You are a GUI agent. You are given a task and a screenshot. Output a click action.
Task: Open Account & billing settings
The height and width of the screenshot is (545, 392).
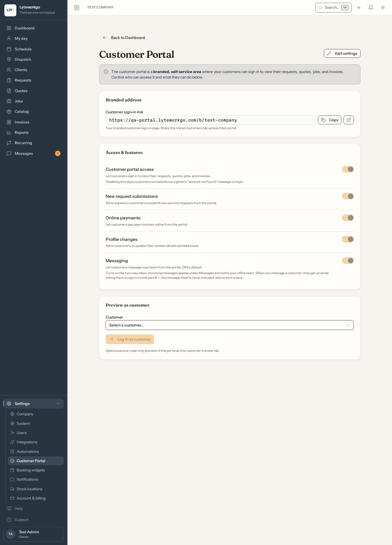click(36, 498)
